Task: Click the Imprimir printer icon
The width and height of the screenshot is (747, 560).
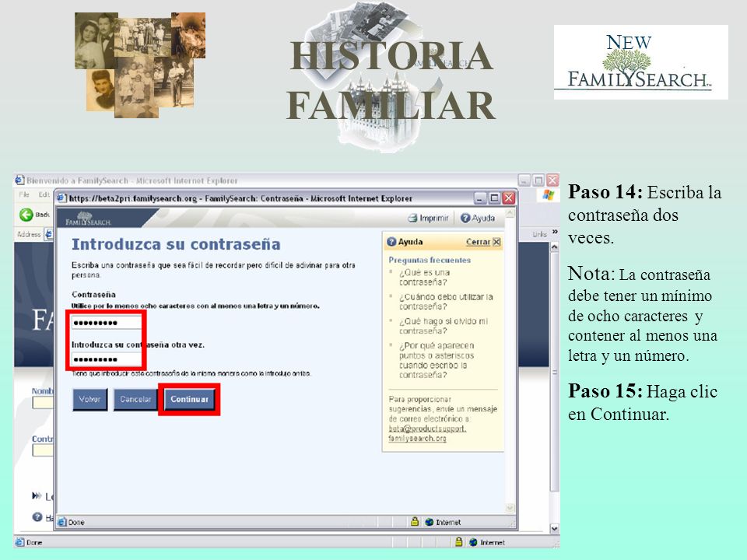Action: click(412, 218)
